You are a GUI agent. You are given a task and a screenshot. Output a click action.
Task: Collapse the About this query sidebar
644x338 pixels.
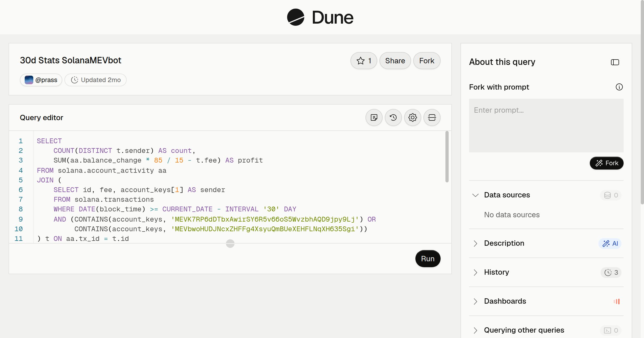615,62
